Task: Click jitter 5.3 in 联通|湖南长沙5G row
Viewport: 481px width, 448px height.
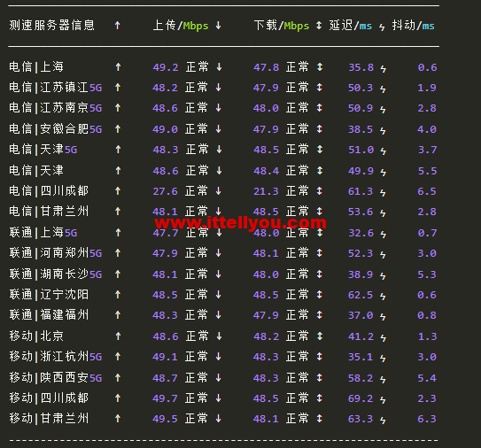Action: coord(427,274)
